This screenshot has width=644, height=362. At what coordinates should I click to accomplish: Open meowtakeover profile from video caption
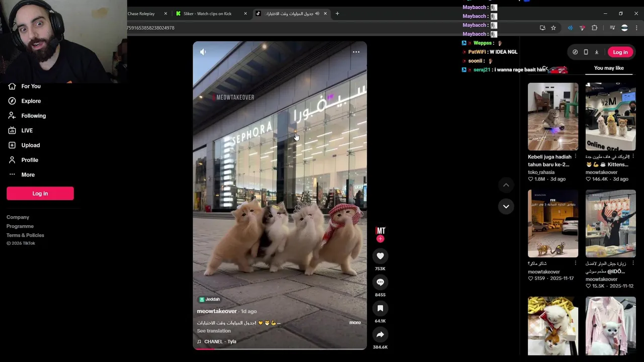coord(217,311)
